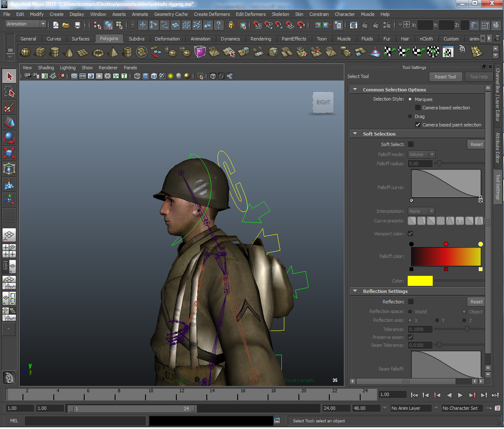This screenshot has height=429, width=504.
Task: Open the Animation menu set dropdown
Action: tap(25, 24)
